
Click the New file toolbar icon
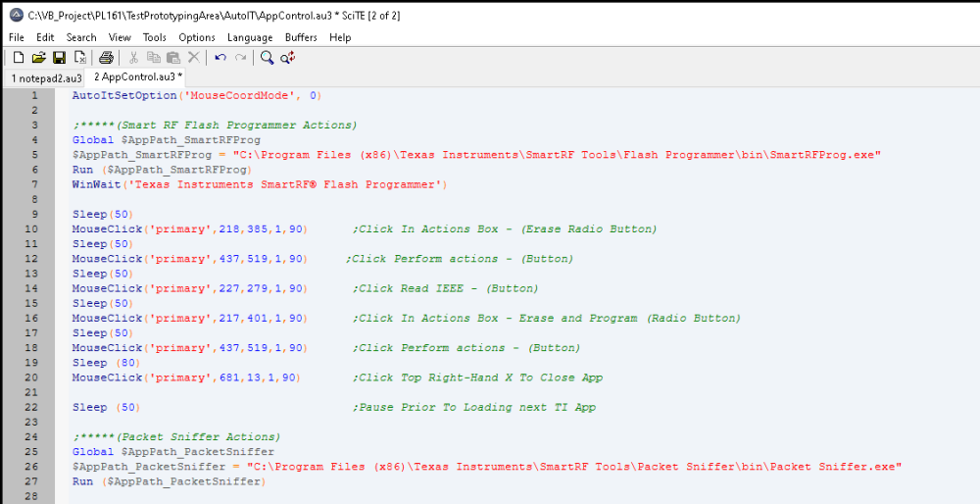tap(19, 58)
